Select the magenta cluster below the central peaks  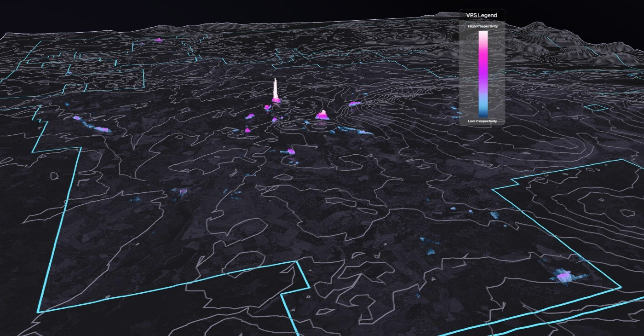pos(291,151)
